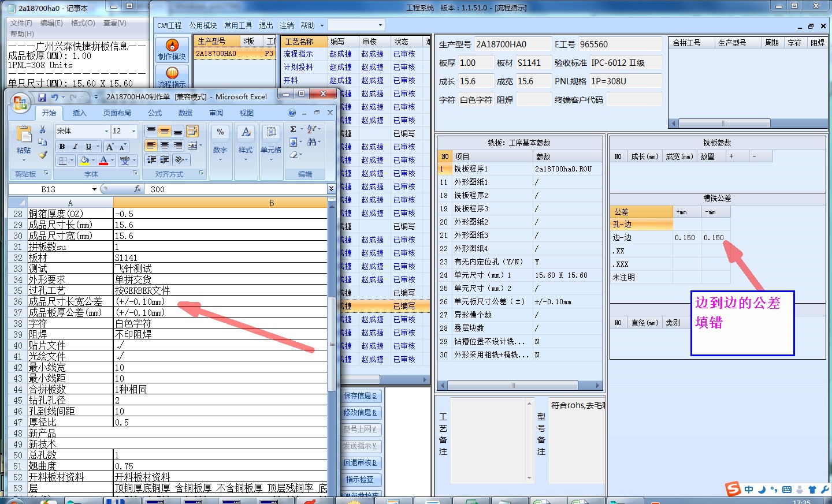Toggle center horizontal alignment in Excel

(x=165, y=145)
